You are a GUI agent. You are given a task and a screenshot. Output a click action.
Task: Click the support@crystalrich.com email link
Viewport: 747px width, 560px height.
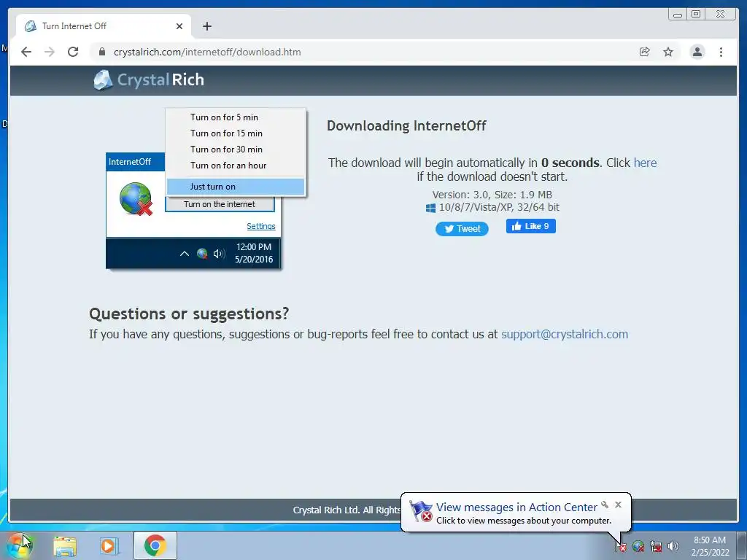[565, 334]
